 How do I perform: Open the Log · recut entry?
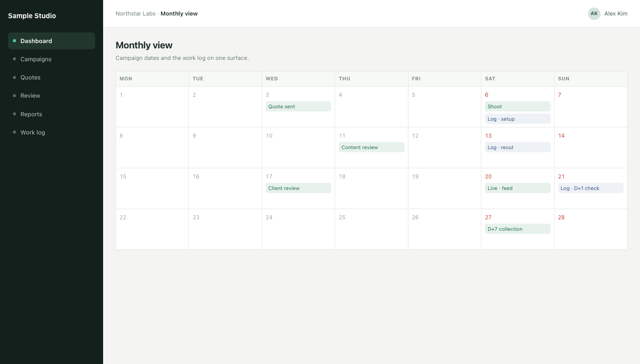(x=518, y=147)
